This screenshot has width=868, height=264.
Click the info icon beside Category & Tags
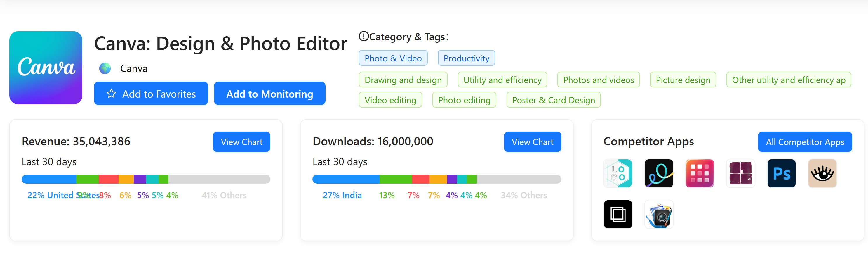tap(363, 36)
